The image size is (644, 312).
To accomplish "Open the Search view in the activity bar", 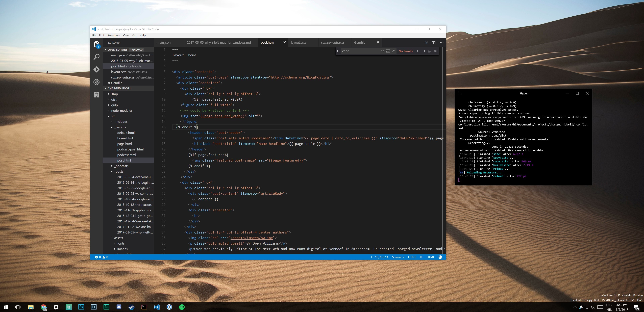I will point(96,57).
